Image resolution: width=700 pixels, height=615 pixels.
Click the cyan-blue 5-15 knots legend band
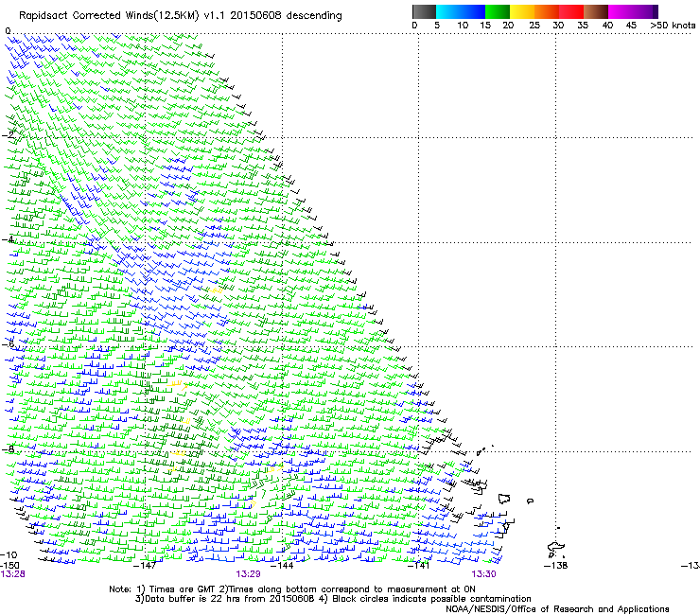point(461,11)
